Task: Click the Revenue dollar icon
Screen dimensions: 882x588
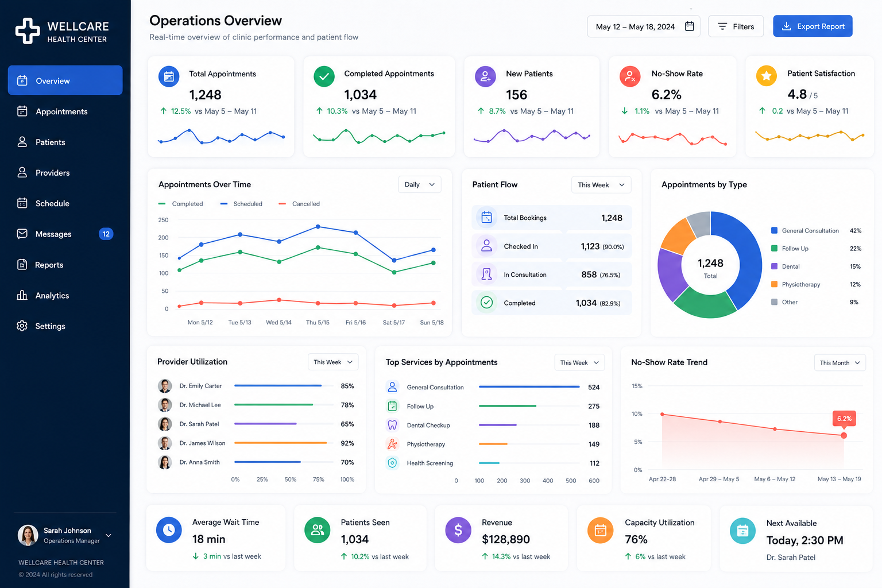Action: click(458, 530)
